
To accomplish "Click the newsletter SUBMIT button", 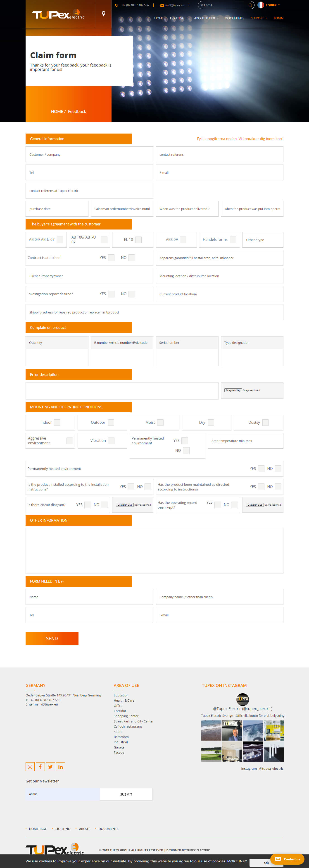I will tap(126, 794).
